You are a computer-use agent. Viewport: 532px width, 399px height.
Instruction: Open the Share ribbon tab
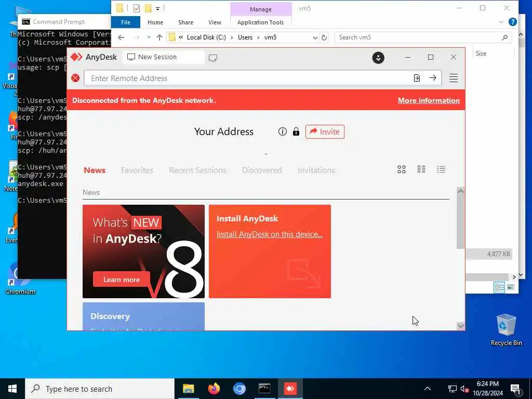tap(185, 22)
